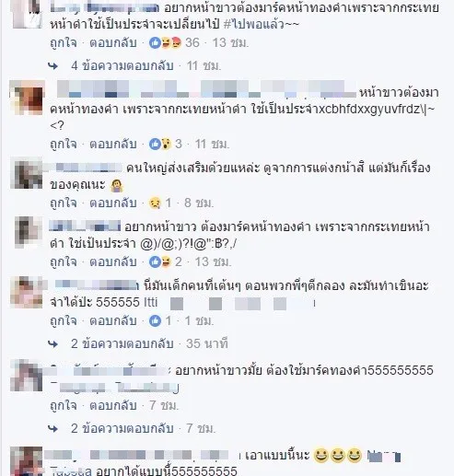Reply to the comment posted 1 ชม. ago

coord(113,321)
